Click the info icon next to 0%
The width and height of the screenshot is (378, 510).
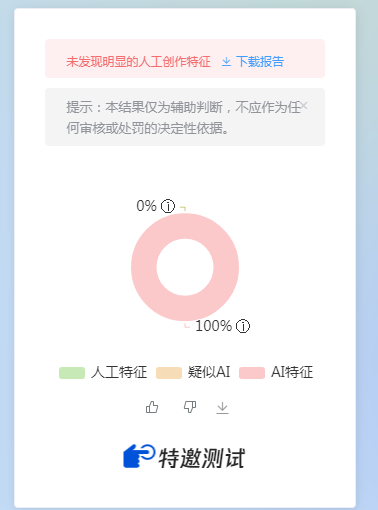click(x=168, y=206)
